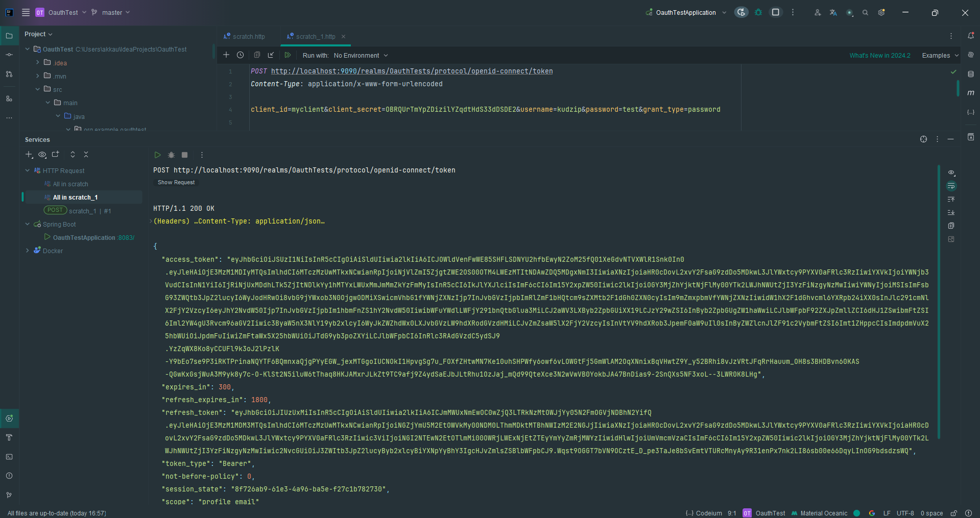The height and width of the screenshot is (518, 980).
Task: Stop the request in Services panel
Action: [x=184, y=155]
